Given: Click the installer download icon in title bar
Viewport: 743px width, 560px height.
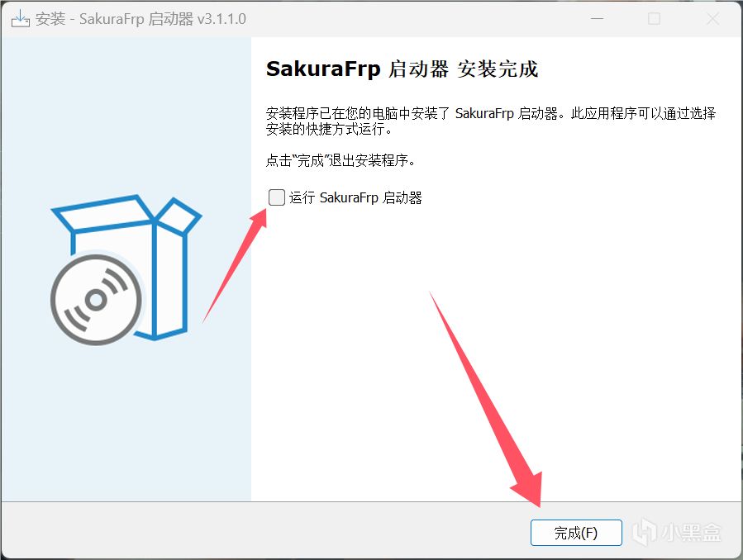Looking at the screenshot, I should [21, 19].
